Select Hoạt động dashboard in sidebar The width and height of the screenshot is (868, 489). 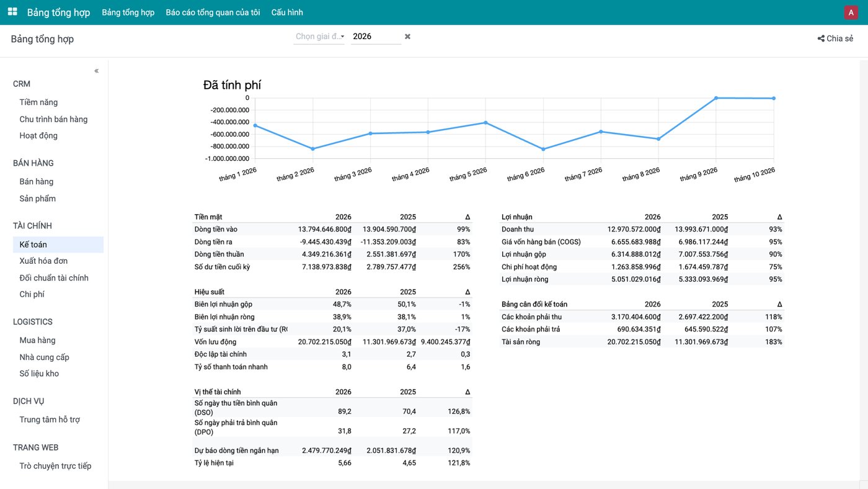tap(38, 135)
